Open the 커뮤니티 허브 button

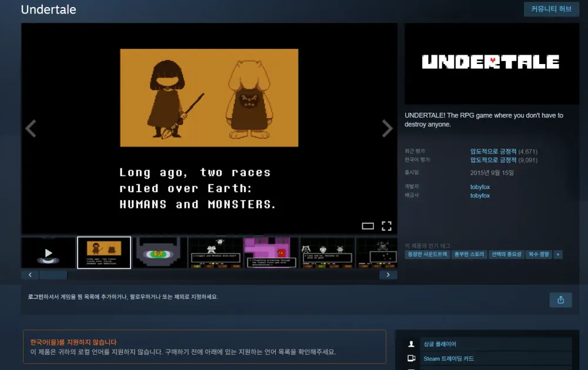point(552,9)
